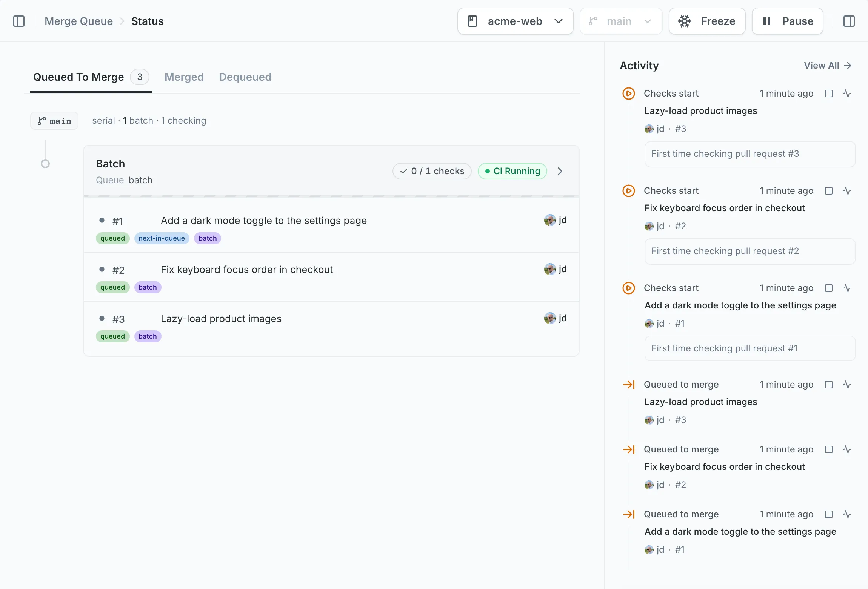
Task: Open activity pulse icon for Queued to merge #1
Action: (x=847, y=514)
